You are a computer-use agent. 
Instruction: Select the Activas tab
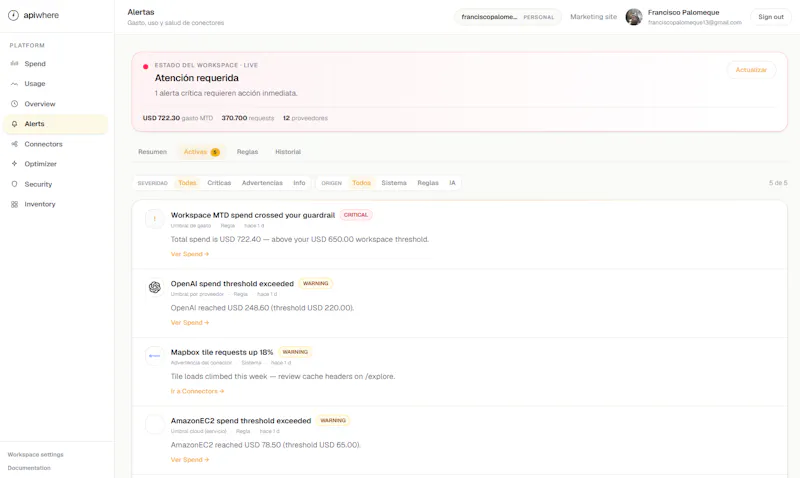coord(202,152)
